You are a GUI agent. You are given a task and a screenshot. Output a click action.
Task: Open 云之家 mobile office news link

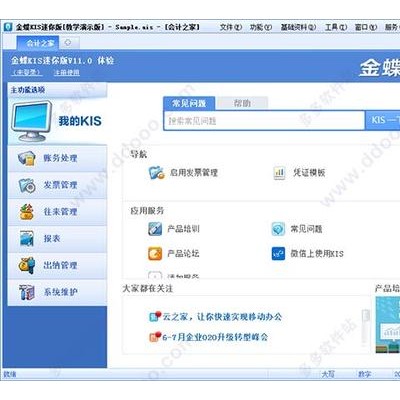tap(222, 316)
